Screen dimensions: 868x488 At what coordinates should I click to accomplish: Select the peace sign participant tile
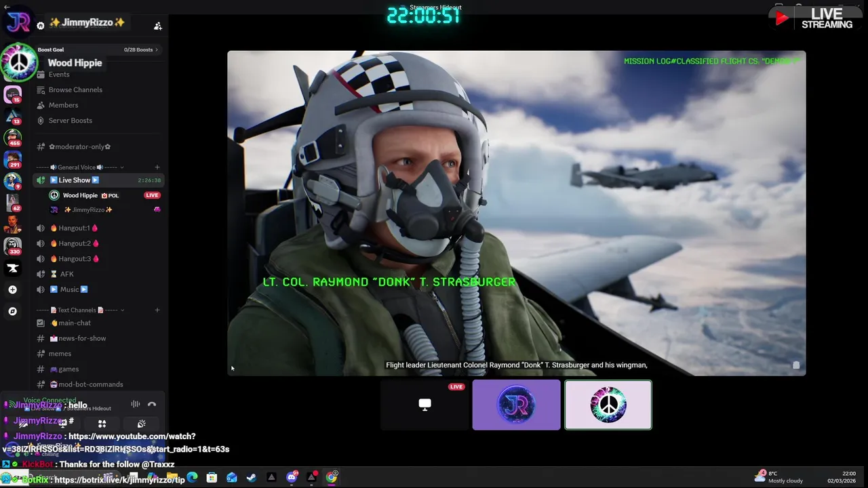(608, 405)
